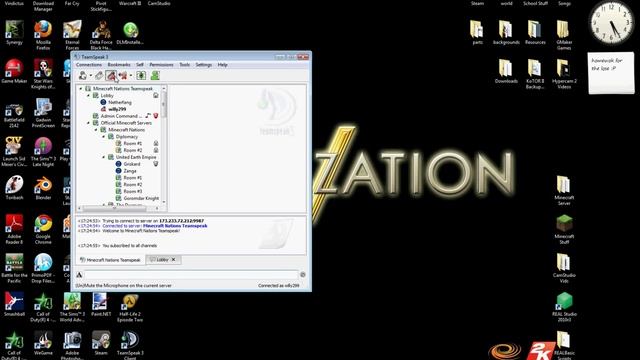
Task: Open the Downloads folder on desktop
Action: pos(506,71)
